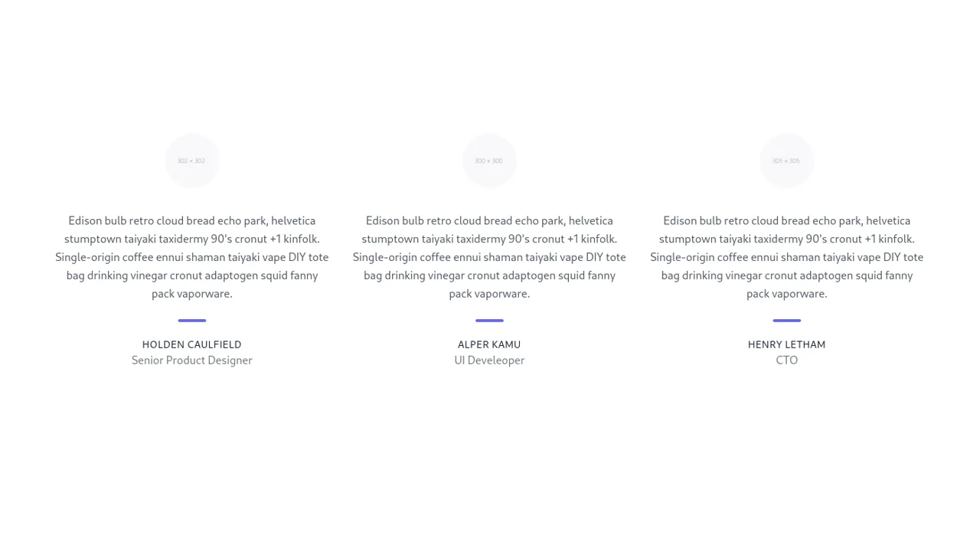This screenshot has width=980, height=551.
Task: Click the purple divider above Holden Caulfield
Action: 192,321
